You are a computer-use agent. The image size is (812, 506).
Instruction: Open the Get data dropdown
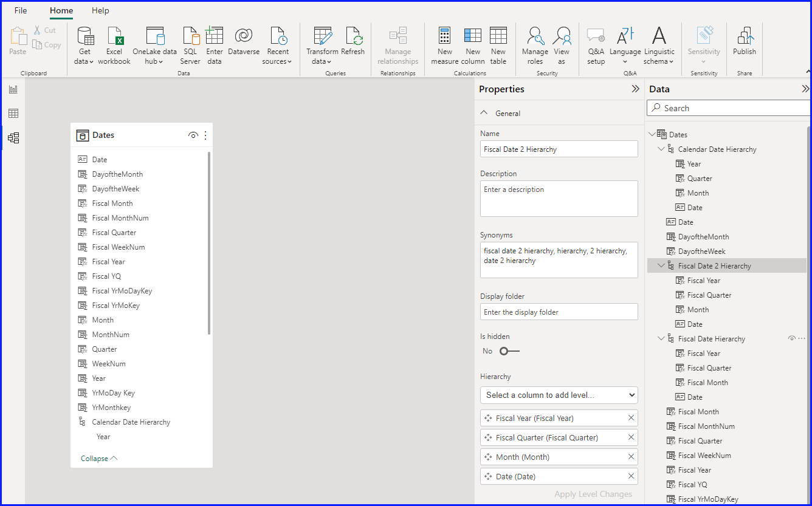click(84, 46)
